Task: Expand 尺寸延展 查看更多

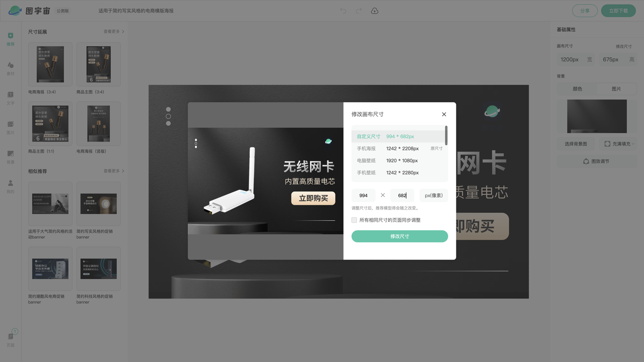Action: click(114, 32)
